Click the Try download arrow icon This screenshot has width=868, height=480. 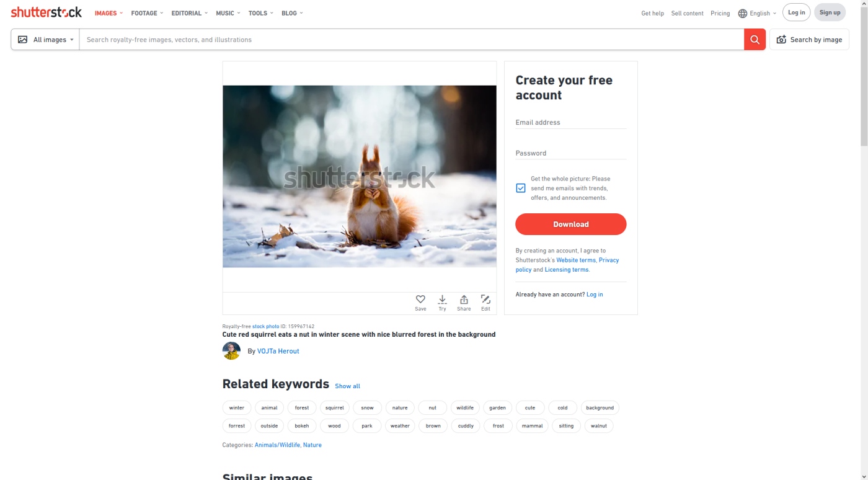(442, 300)
